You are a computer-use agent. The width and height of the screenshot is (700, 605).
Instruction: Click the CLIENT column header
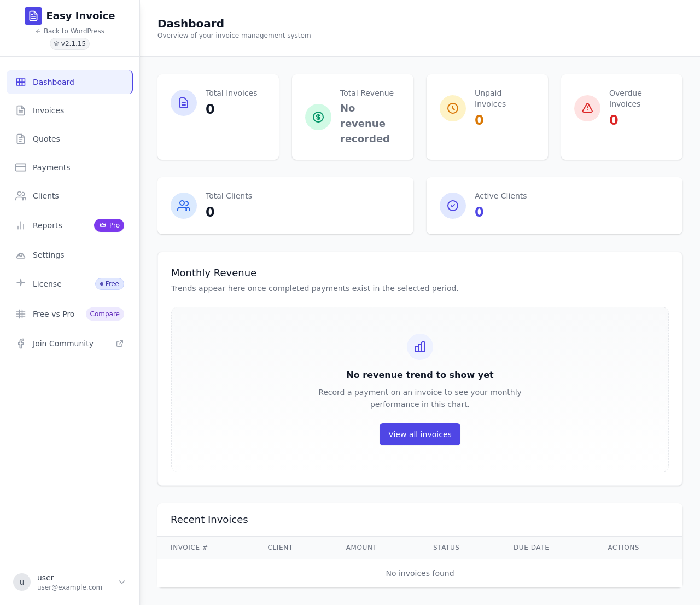[280, 548]
